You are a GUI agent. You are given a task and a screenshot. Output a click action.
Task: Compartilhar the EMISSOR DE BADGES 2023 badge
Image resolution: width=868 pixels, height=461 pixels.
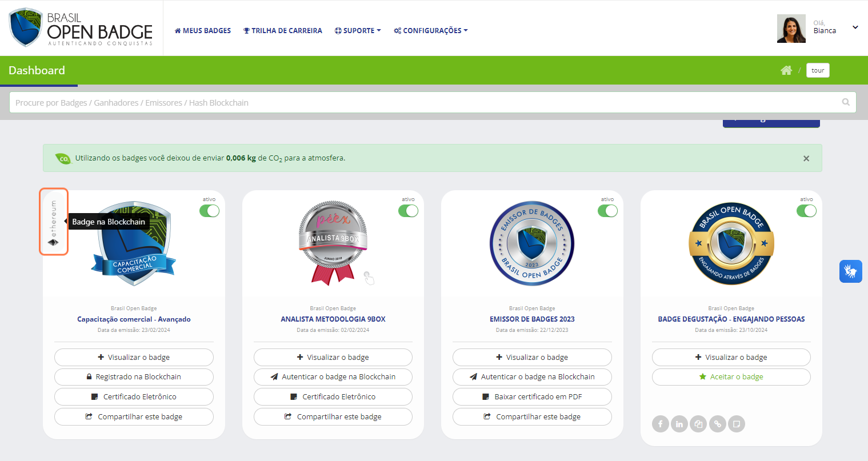(532, 416)
